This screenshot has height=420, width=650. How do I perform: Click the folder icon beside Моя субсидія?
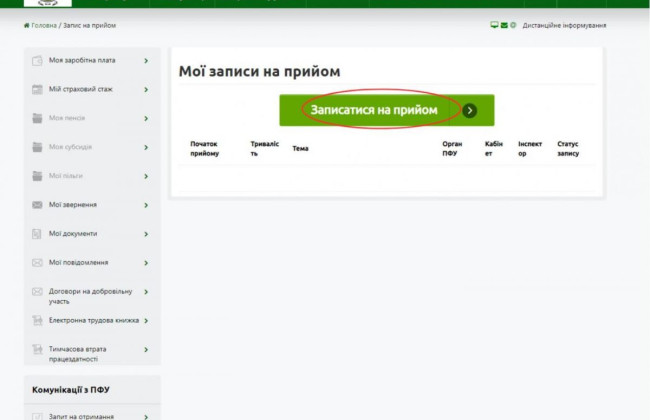coord(37,147)
